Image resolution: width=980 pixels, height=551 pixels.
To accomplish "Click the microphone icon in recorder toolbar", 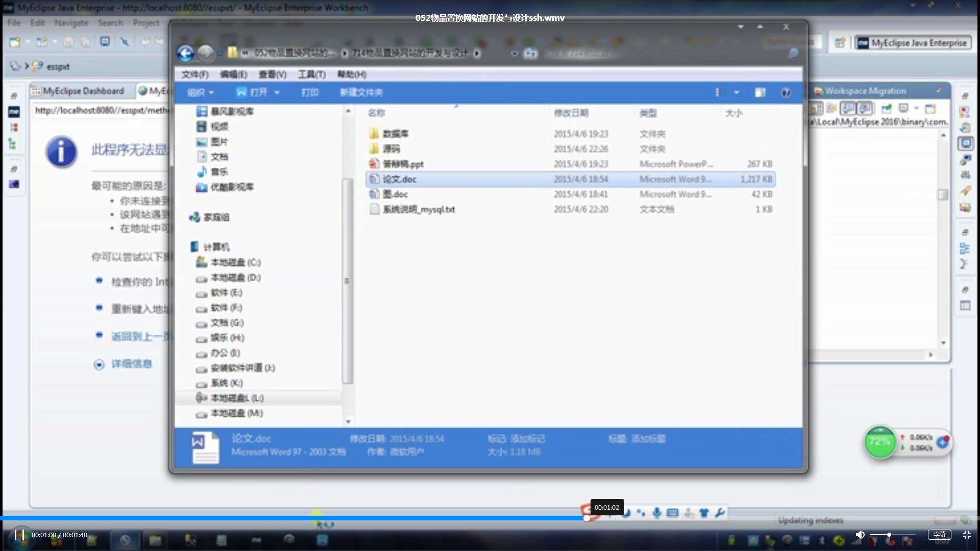I will [657, 513].
